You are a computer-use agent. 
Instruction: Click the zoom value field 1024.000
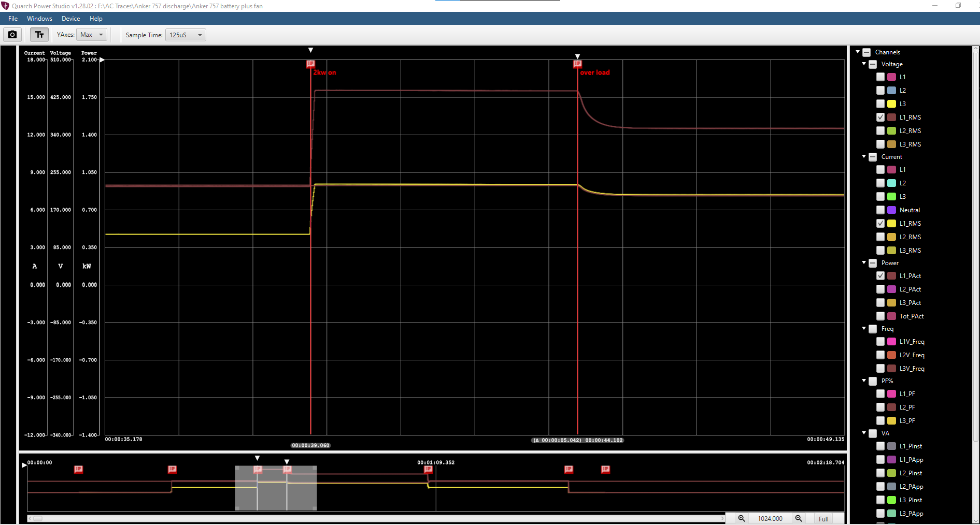pos(770,518)
